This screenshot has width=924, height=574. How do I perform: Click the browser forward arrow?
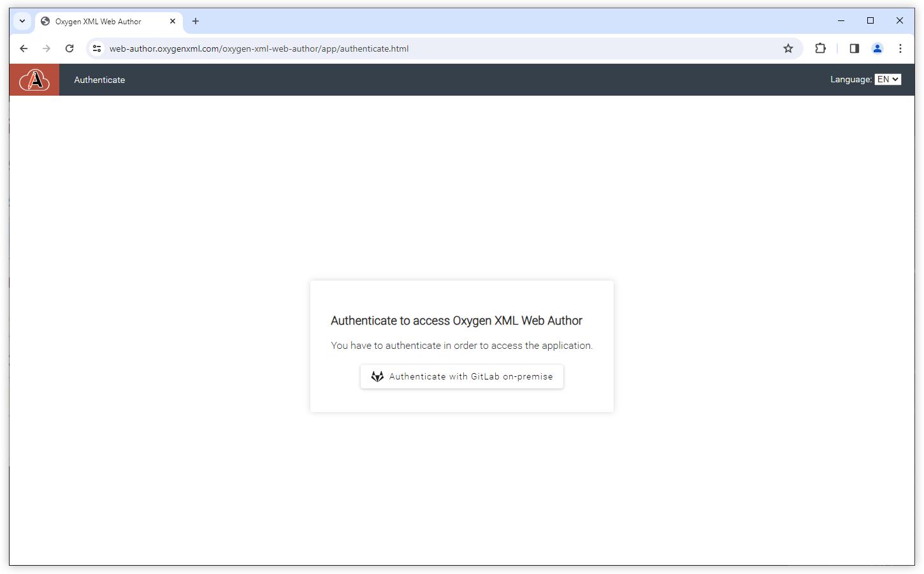(47, 48)
